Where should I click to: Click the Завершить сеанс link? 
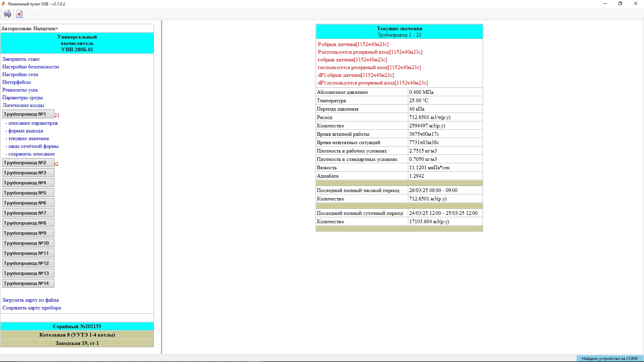[21, 59]
